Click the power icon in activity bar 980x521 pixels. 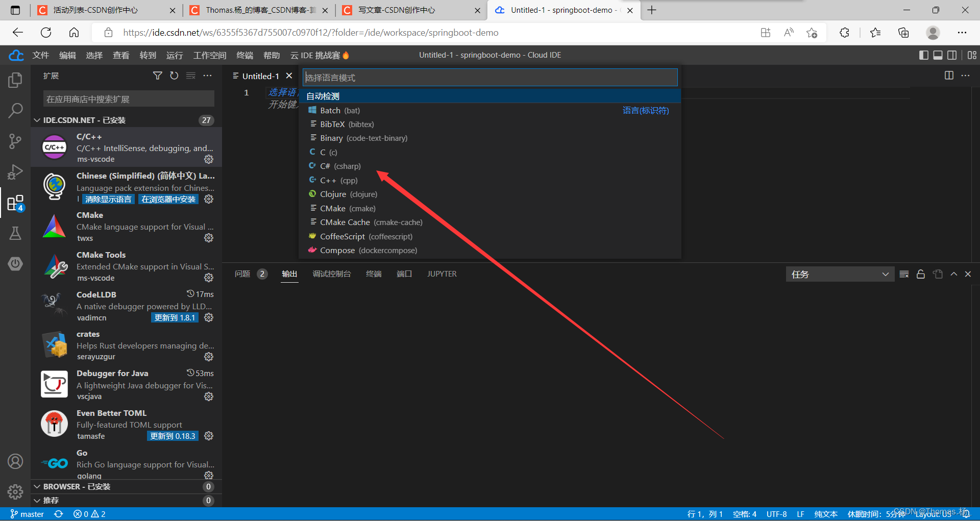click(15, 264)
